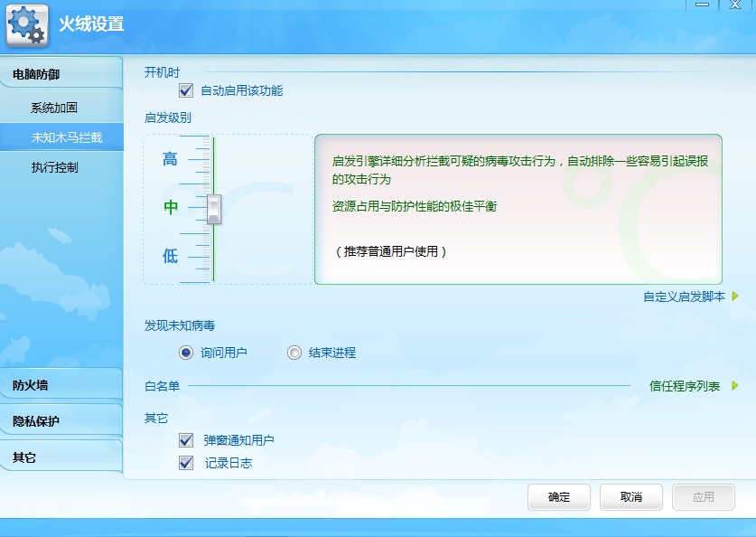Open the 系统加固 settings page
Image resolution: width=756 pixels, height=537 pixels.
(54, 108)
